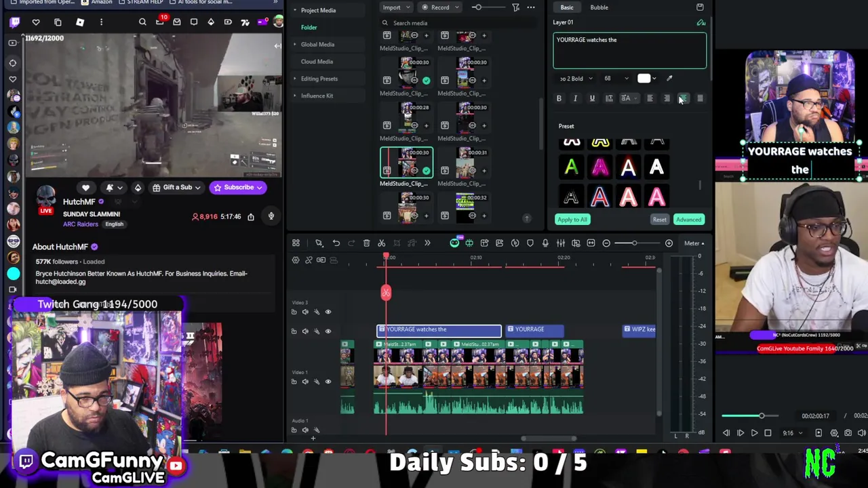Expand more timeline tools with double arrow
The height and width of the screenshot is (488, 868).
point(427,243)
